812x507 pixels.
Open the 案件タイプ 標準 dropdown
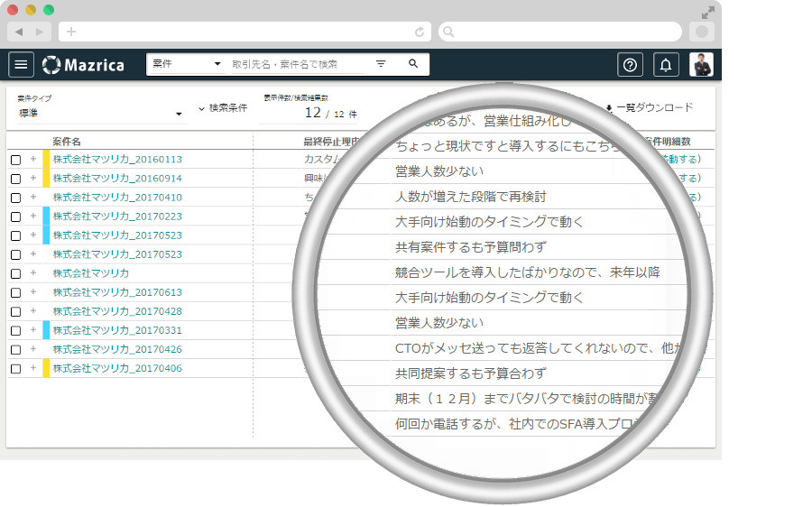click(x=99, y=113)
